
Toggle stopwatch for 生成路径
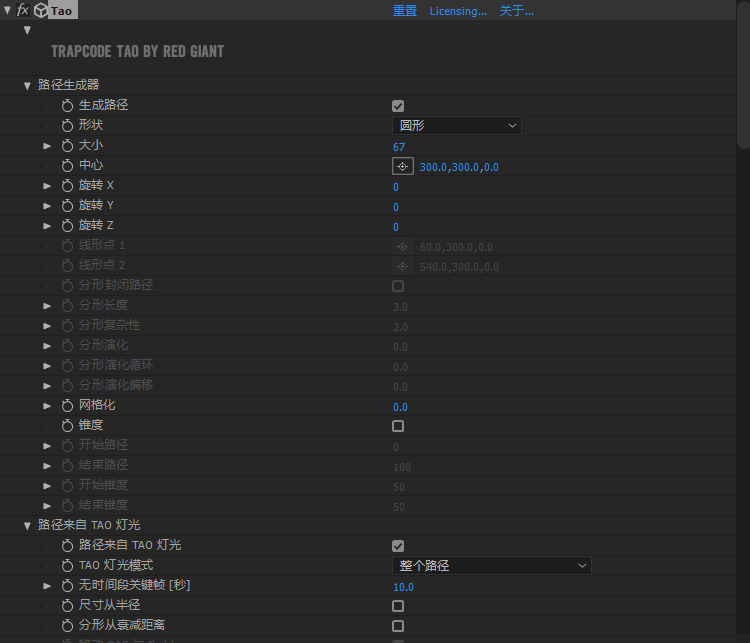67,106
